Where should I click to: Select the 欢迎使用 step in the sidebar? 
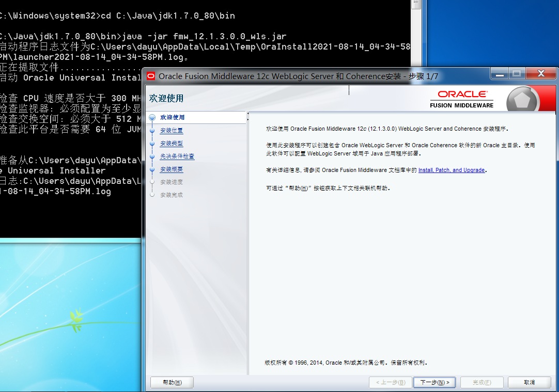[172, 117]
